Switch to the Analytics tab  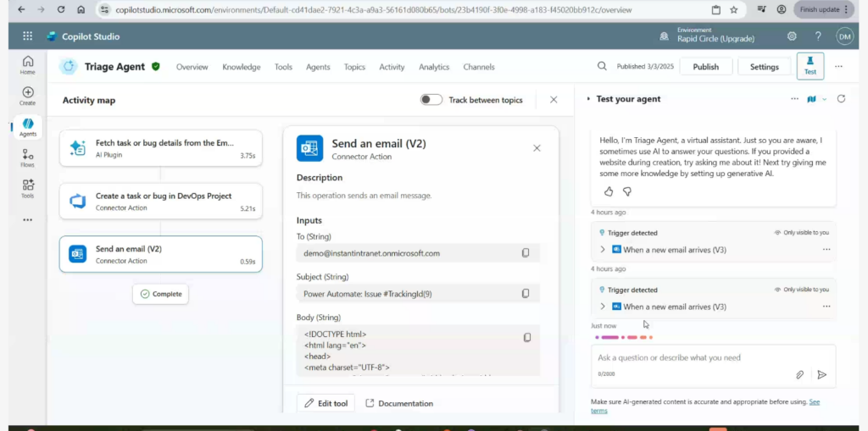pyautogui.click(x=434, y=67)
